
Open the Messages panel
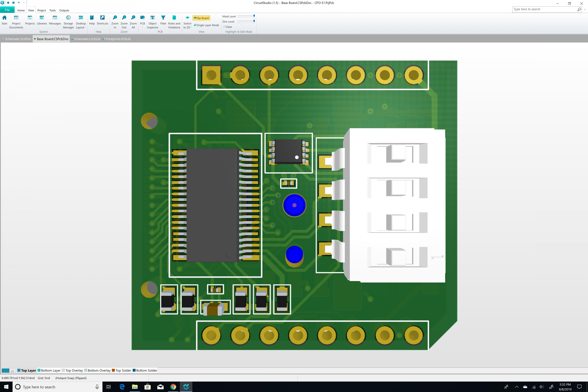[x=55, y=20]
